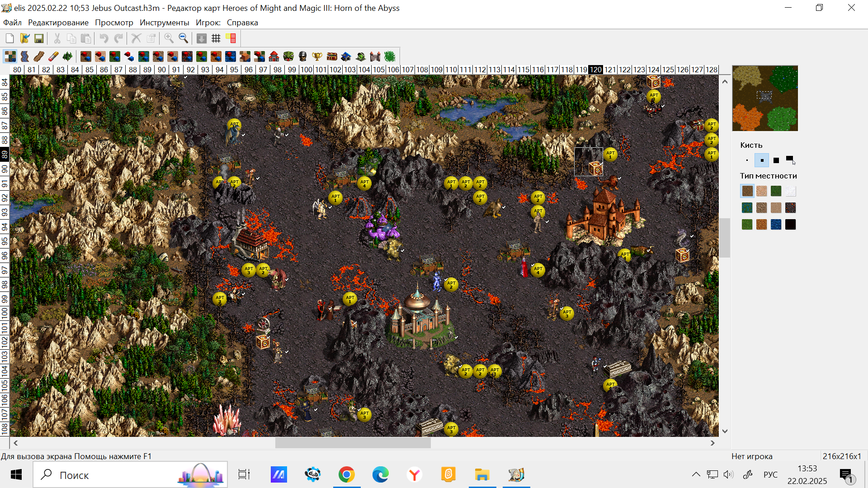The width and height of the screenshot is (868, 488).
Task: Open the towns object palette
Action: point(274,56)
